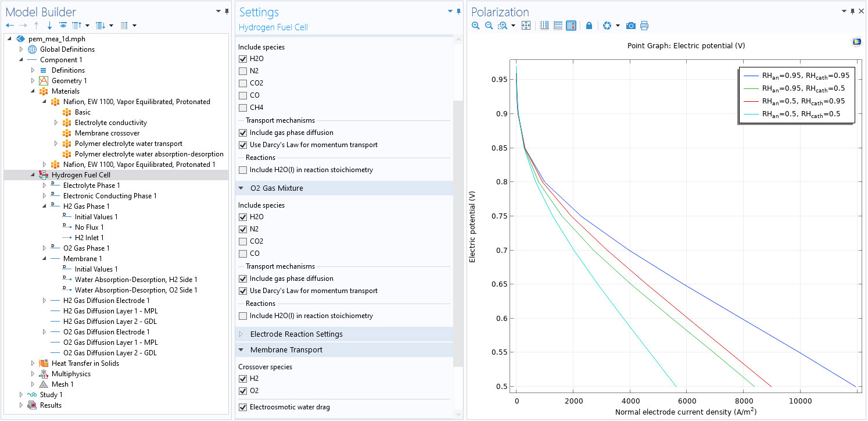This screenshot has width=868, height=421.
Task: Open Model Builder panel dropdown menu arrow
Action: pyautogui.click(x=218, y=12)
